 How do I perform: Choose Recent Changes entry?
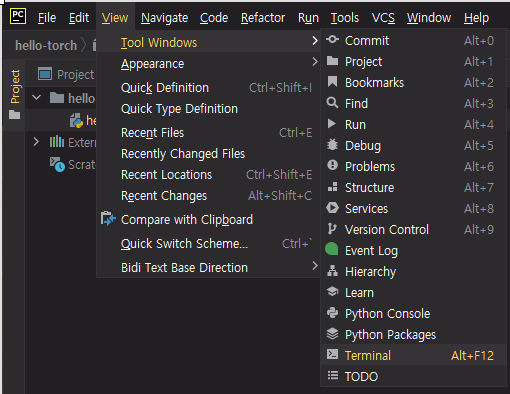pyautogui.click(x=209, y=196)
